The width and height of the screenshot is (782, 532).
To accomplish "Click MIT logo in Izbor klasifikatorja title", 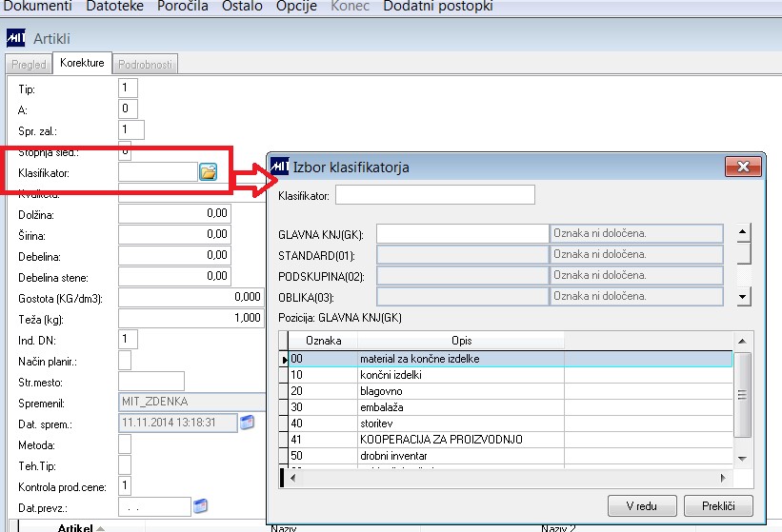I will pos(280,167).
